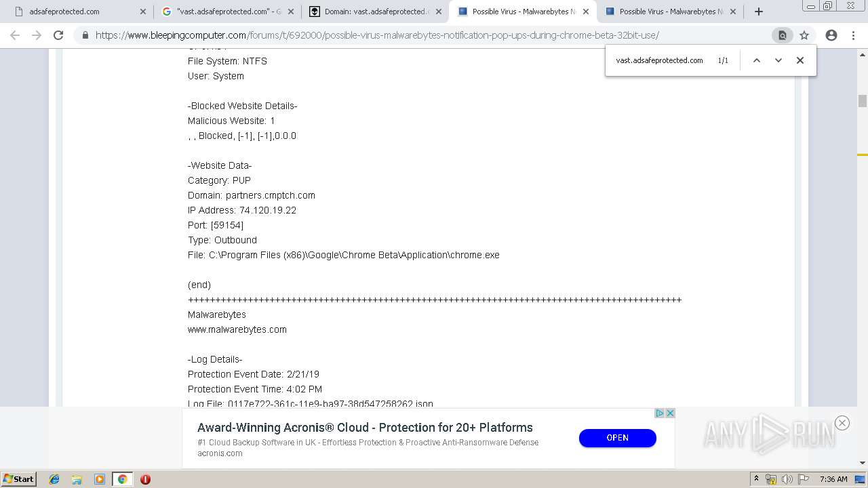Image resolution: width=868 pixels, height=488 pixels.
Task: Open Windows Media Player from taskbar
Action: (100, 479)
